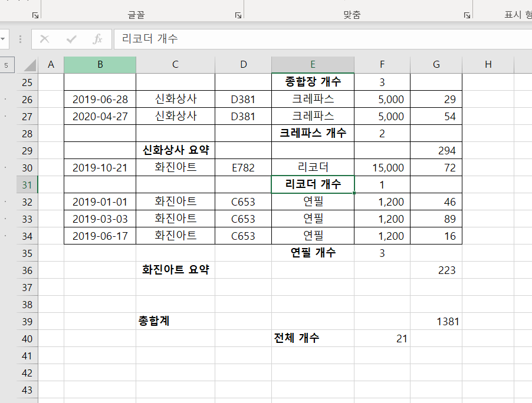Select column B header
The height and width of the screenshot is (403, 532).
(x=100, y=65)
